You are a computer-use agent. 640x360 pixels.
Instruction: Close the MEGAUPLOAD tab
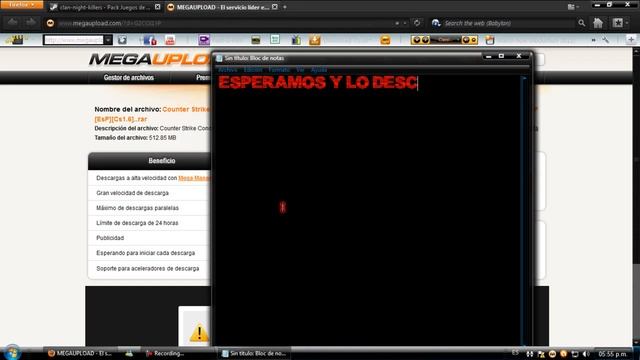[275, 7]
